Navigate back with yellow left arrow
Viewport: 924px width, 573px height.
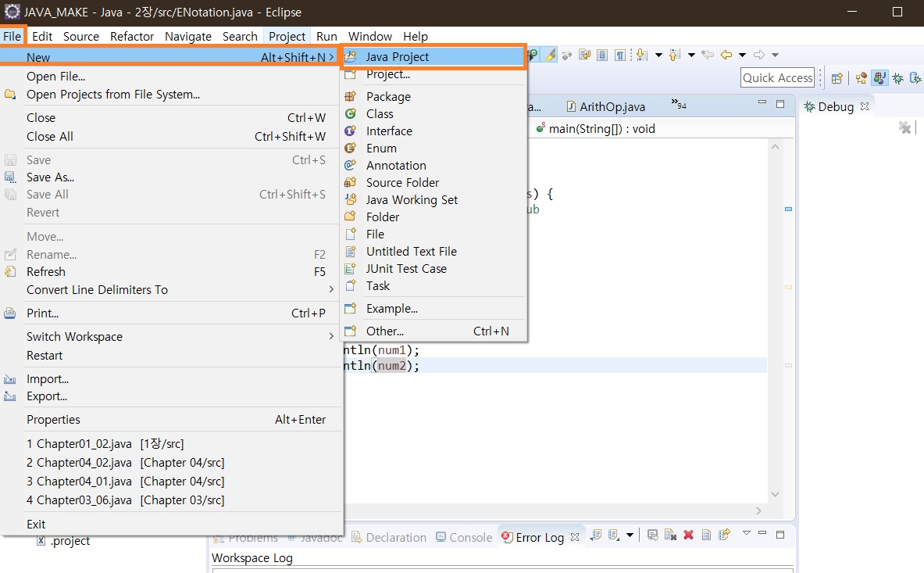726,55
